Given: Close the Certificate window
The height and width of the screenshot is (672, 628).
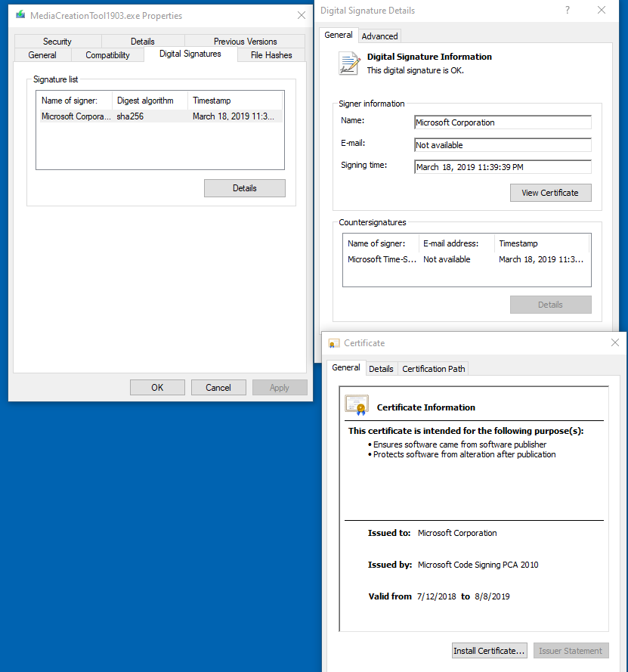Looking at the screenshot, I should (x=615, y=342).
